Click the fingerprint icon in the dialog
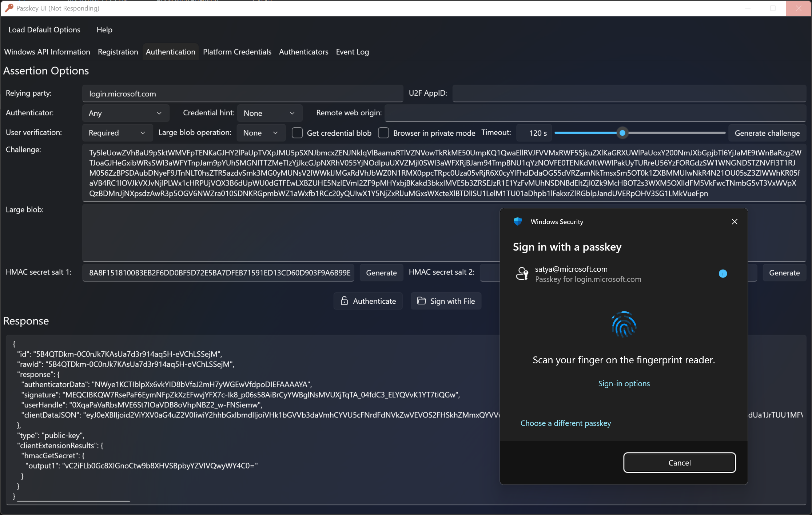The width and height of the screenshot is (812, 515). (x=624, y=325)
